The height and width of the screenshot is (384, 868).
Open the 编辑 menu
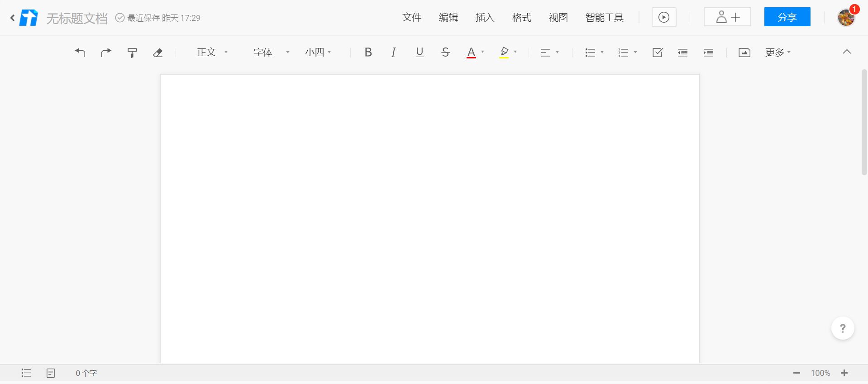click(448, 18)
